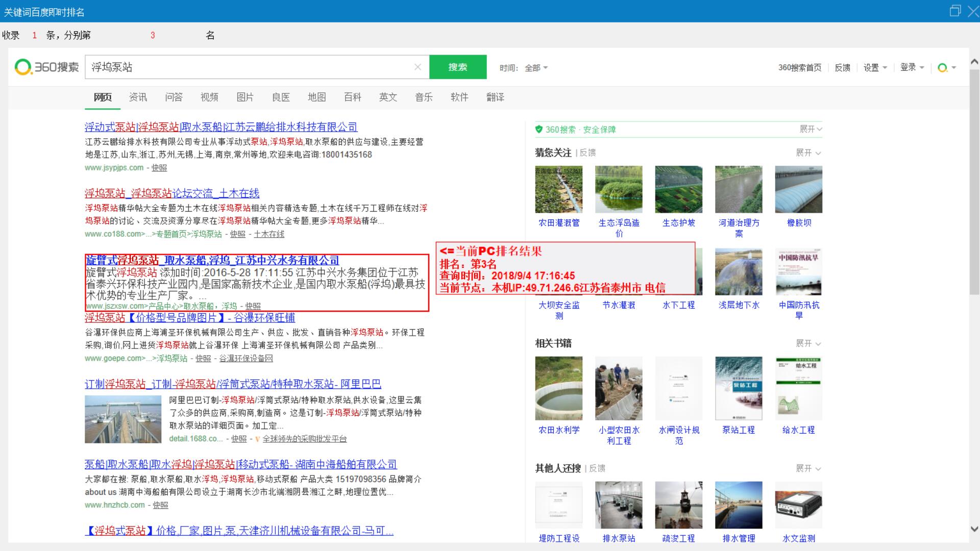
Task: Go to 360搜索首页 link
Action: pyautogui.click(x=800, y=67)
